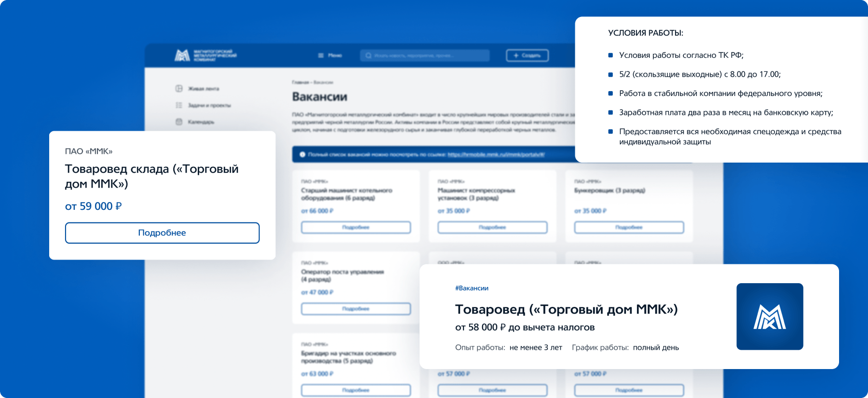
Task: Click the 5/2 (скользящие выходные) schedule line
Action: point(700,74)
